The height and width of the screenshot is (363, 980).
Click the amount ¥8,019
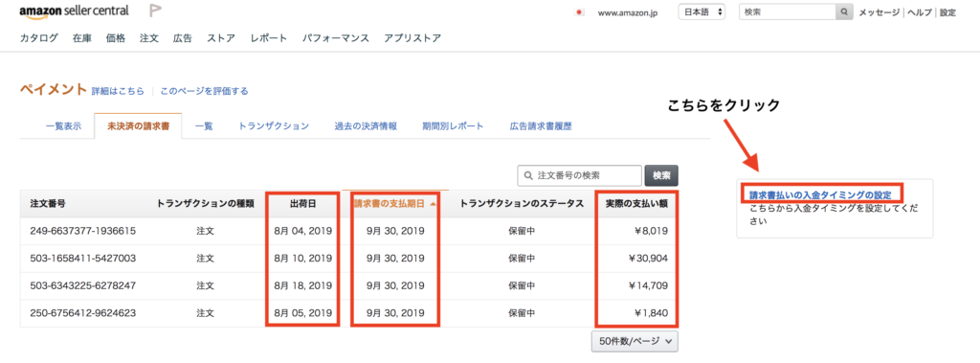[x=651, y=231]
